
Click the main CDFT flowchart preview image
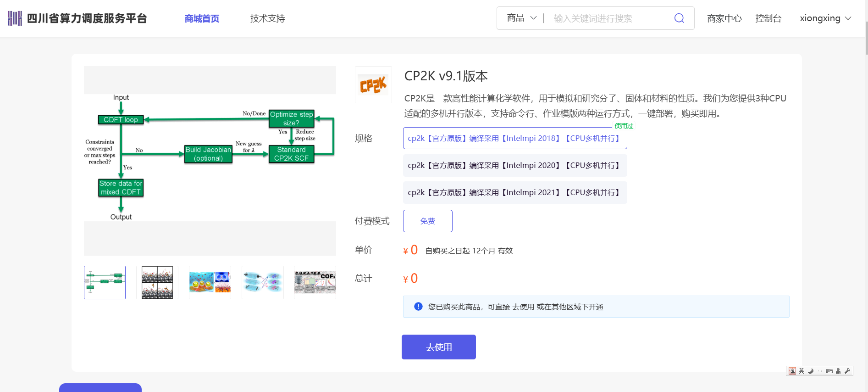210,157
